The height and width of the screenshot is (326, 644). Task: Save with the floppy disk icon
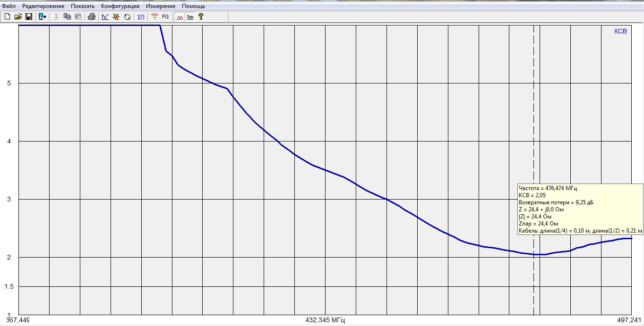(x=29, y=17)
